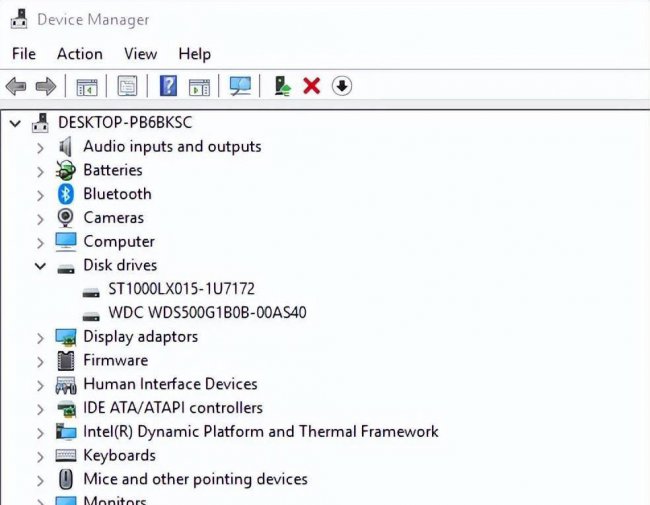The width and height of the screenshot is (650, 505).
Task: Expand the Human Interface Devices category
Action: 40,386
